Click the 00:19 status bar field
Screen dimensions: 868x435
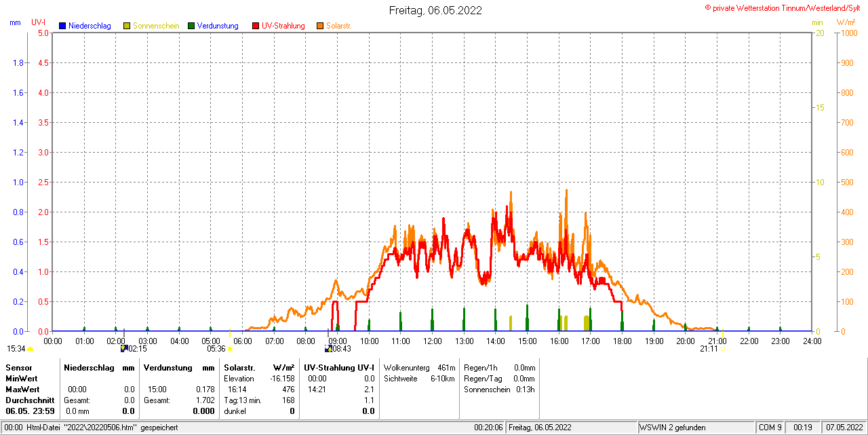pyautogui.click(x=804, y=428)
